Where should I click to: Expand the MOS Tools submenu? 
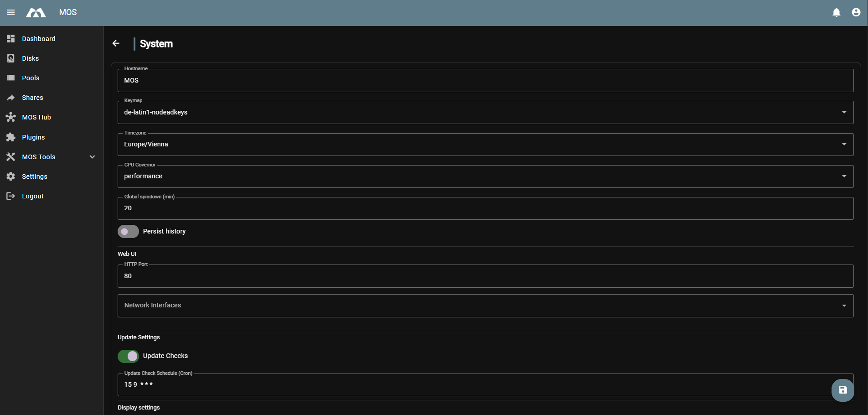point(93,157)
